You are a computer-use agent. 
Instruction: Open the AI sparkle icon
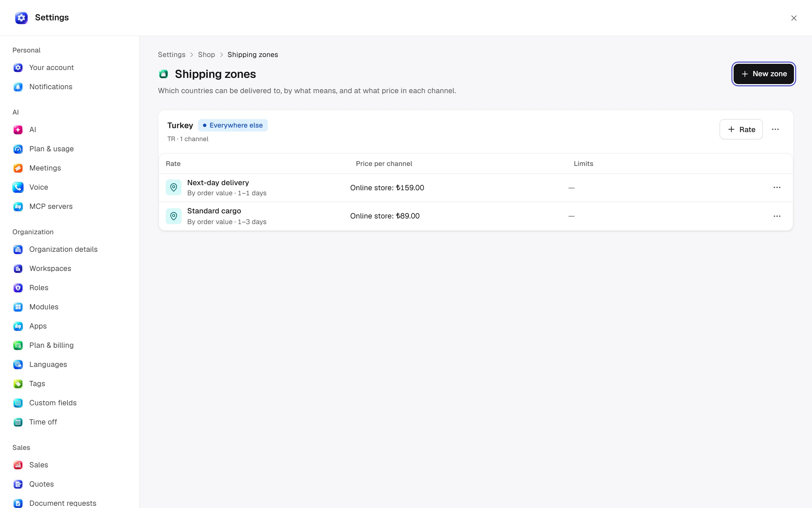click(x=18, y=130)
